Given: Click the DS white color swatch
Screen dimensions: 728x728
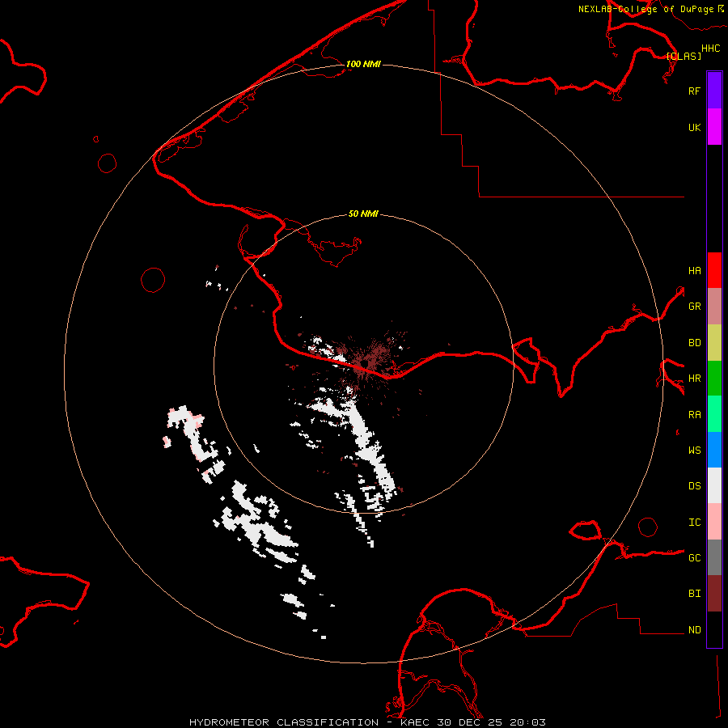Looking at the screenshot, I should click(714, 485).
